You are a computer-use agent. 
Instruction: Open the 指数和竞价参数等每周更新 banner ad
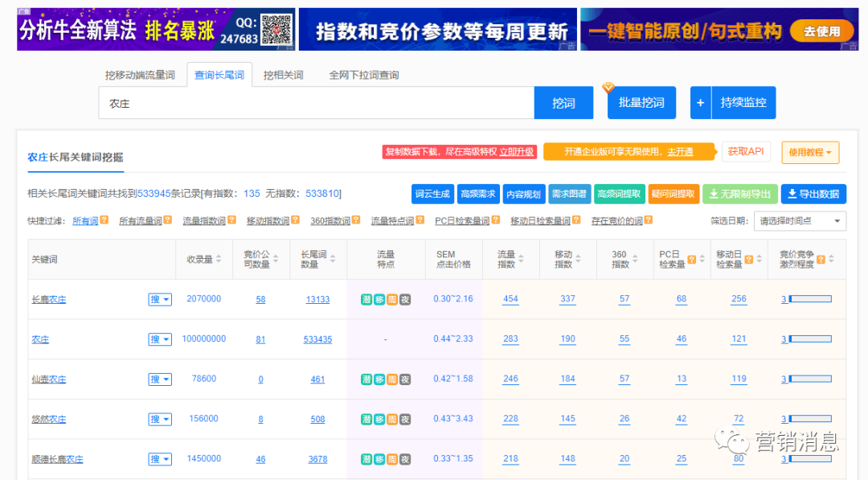click(x=438, y=29)
